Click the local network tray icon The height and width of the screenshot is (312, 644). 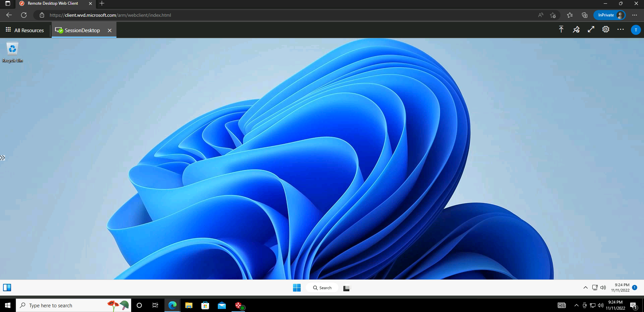coord(593,305)
